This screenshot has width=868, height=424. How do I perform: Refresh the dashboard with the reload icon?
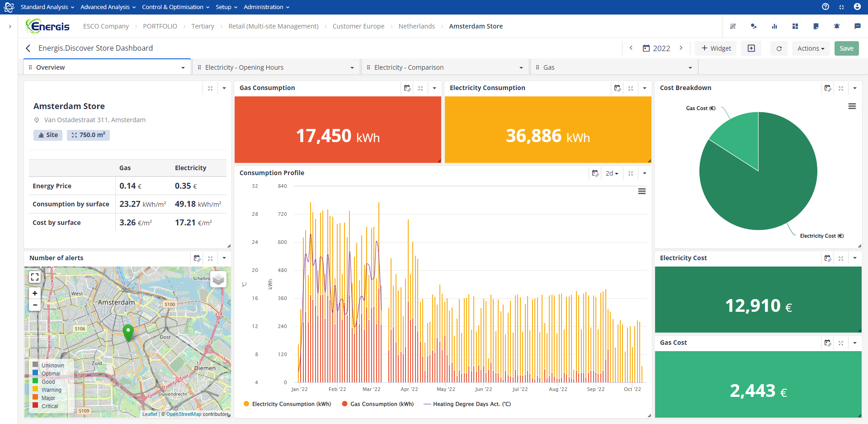[779, 48]
